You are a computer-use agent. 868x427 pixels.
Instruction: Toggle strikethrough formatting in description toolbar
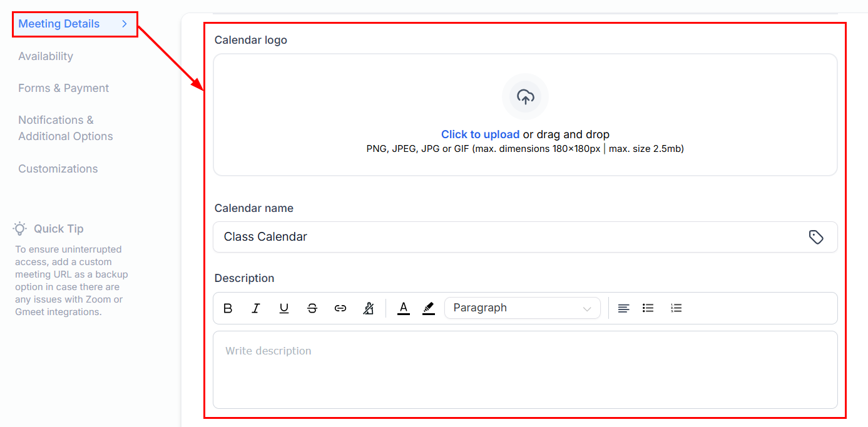point(312,308)
